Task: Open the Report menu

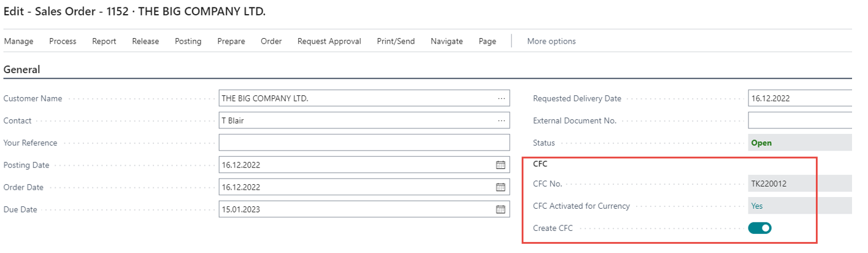Action: tap(104, 41)
